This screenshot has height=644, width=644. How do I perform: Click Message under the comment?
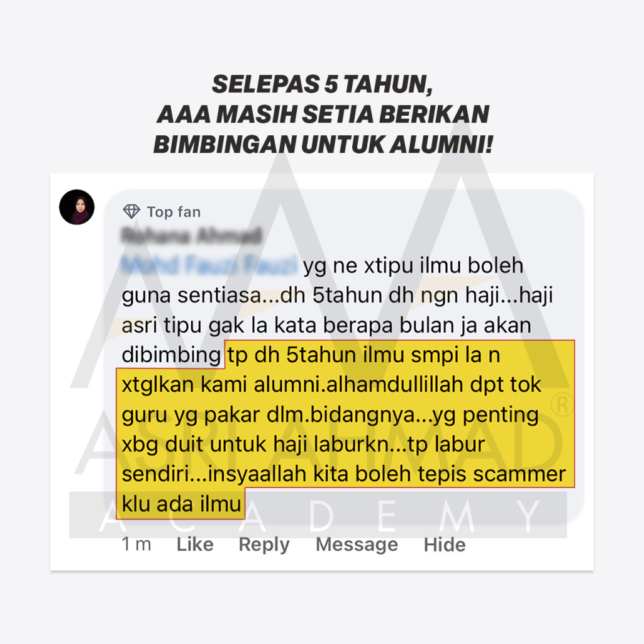[x=357, y=545]
